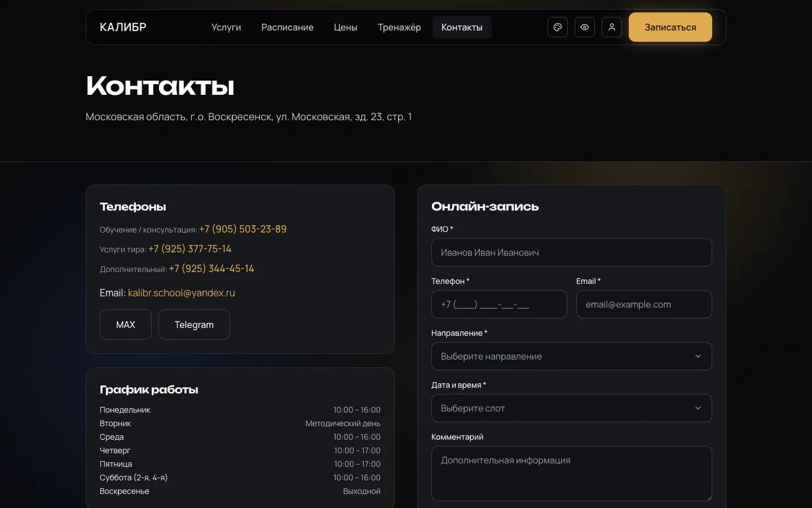This screenshot has width=812, height=508.
Task: Click the Четверг schedule row label
Action: 115,450
